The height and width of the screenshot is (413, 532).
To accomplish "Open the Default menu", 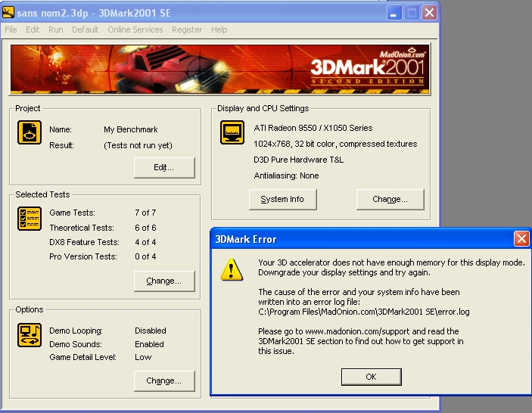I will (86, 29).
